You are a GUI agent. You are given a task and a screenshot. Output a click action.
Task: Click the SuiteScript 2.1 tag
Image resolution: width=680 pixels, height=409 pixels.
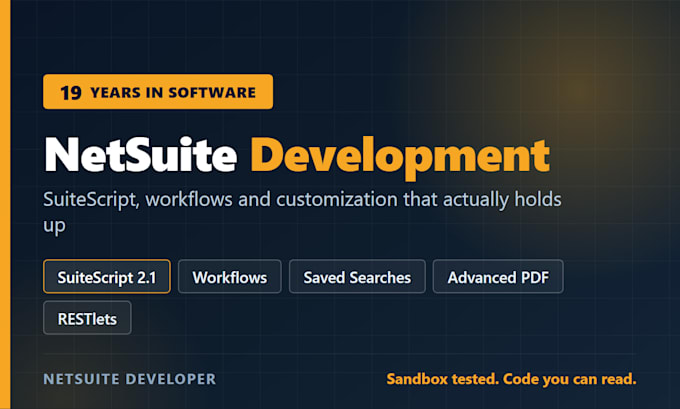[x=107, y=277]
